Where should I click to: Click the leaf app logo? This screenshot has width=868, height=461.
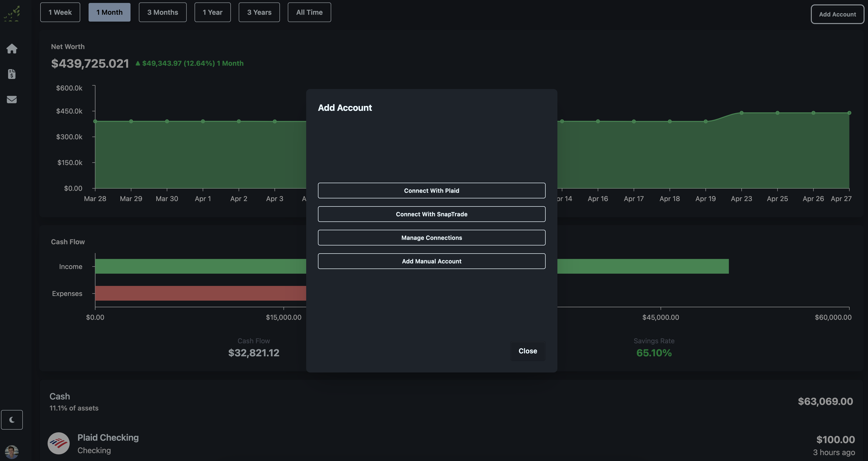click(x=12, y=13)
